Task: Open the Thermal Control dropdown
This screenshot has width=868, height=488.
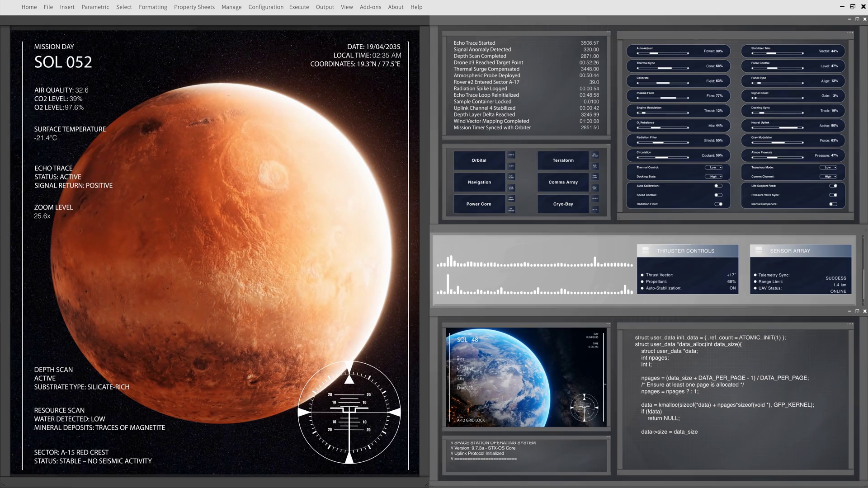Action: coord(713,168)
